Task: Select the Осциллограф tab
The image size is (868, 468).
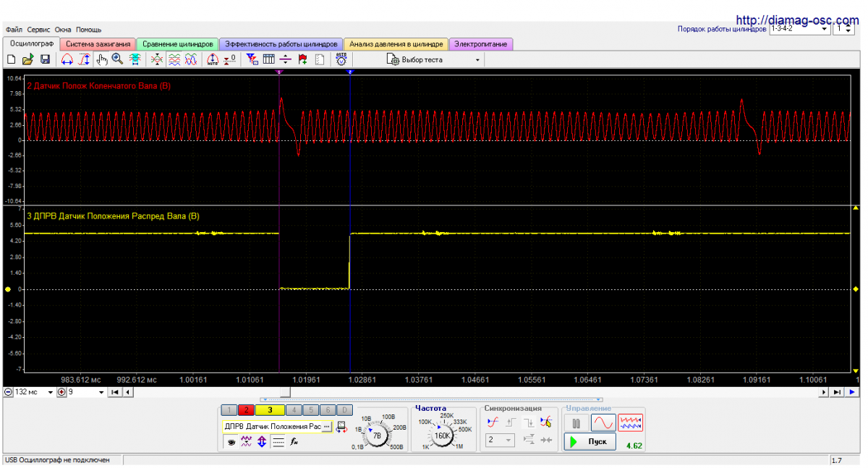Action: [31, 44]
